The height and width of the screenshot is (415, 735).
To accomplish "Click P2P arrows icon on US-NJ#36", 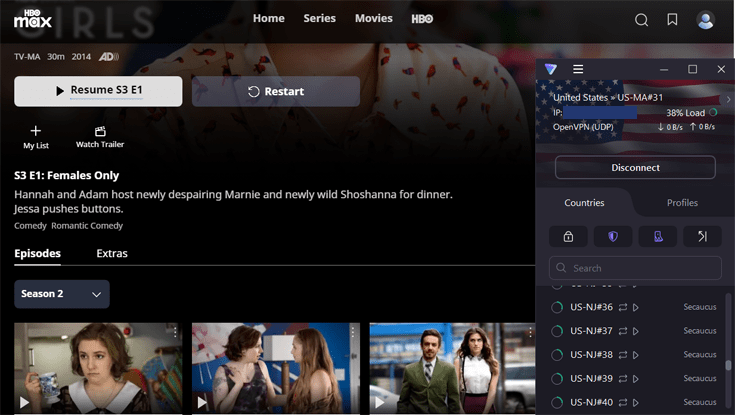I will (x=622, y=307).
